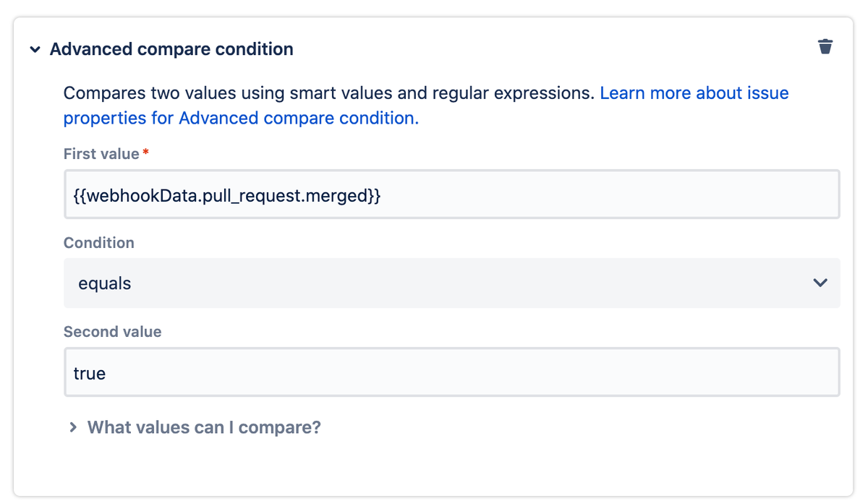Screen dimensions: 868x501
Task: Click the empty right end of the First value box
Action: coord(759,194)
